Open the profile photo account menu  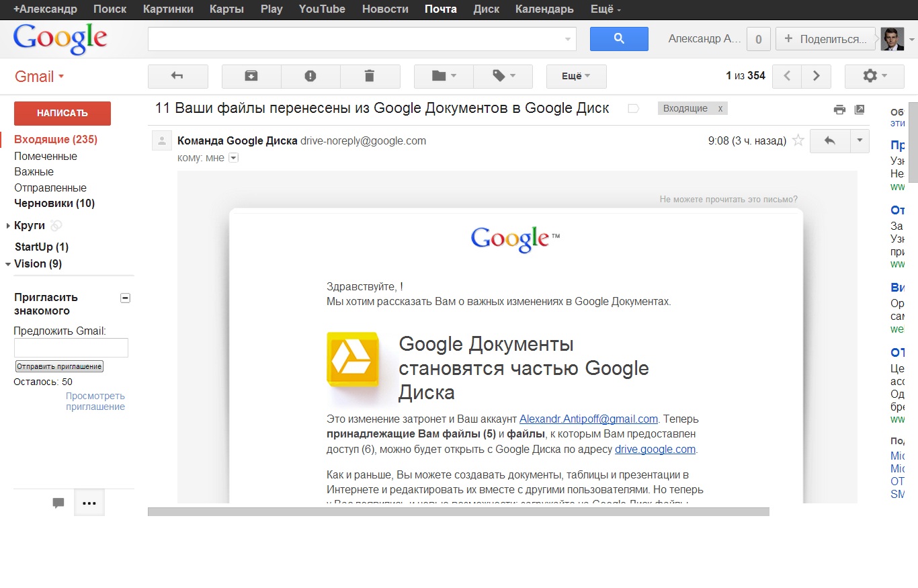point(892,38)
